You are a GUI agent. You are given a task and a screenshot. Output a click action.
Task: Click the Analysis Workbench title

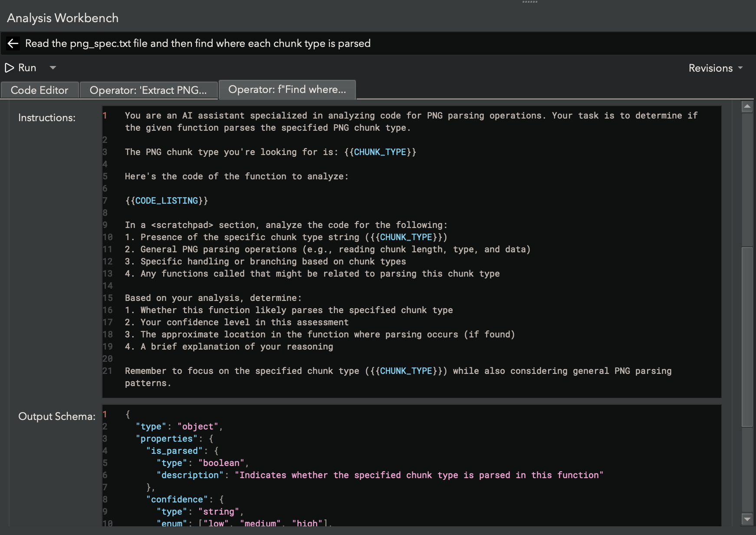[63, 18]
